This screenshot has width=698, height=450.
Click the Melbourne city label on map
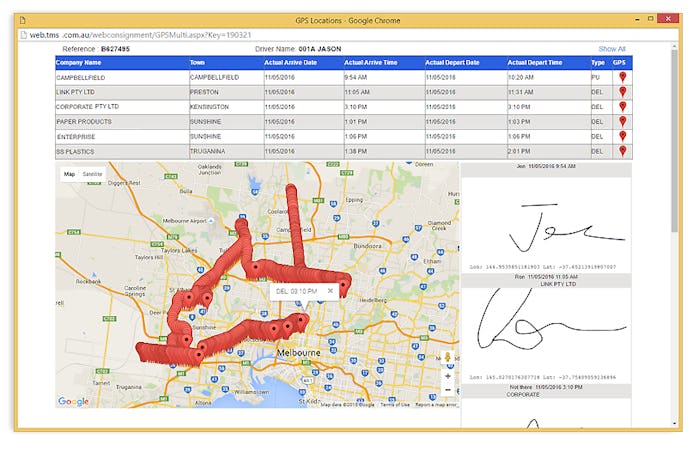pyautogui.click(x=299, y=353)
